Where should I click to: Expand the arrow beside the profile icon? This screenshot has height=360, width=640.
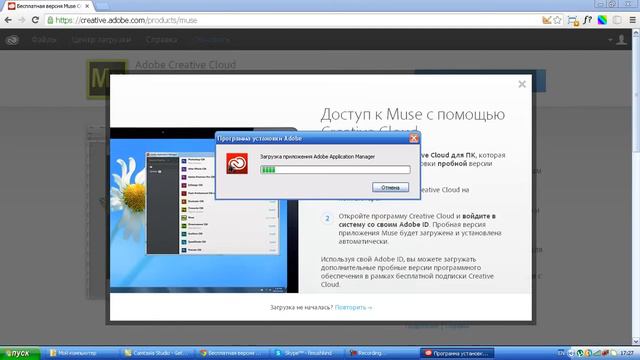(610, 40)
